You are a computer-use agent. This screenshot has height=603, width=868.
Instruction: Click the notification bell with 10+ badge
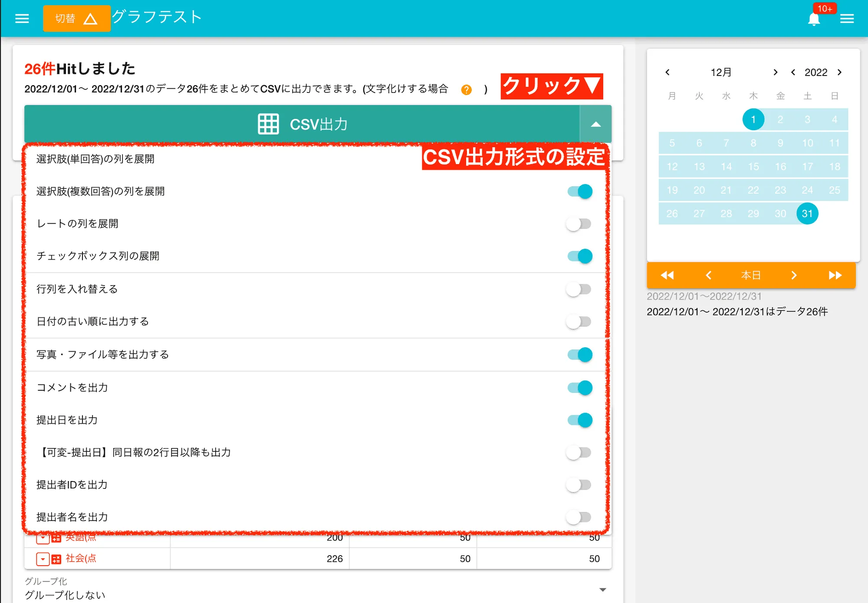pos(814,18)
